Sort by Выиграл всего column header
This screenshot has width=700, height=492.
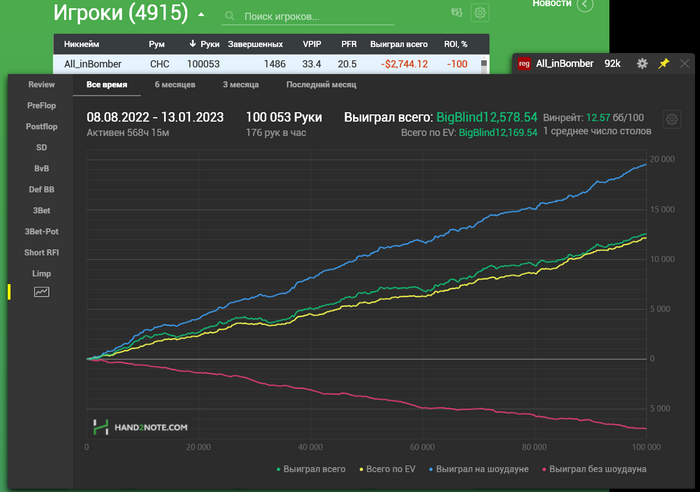[x=399, y=44]
